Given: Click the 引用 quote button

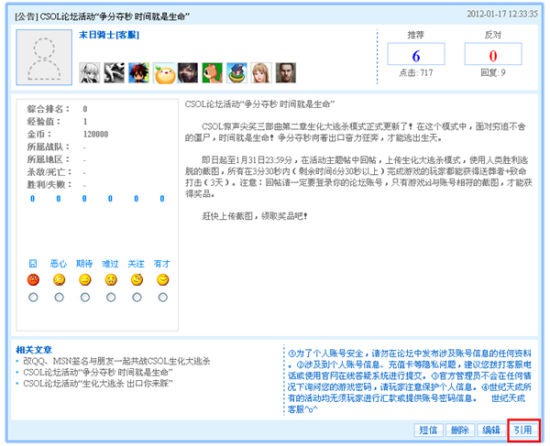Looking at the screenshot, I should (x=523, y=430).
